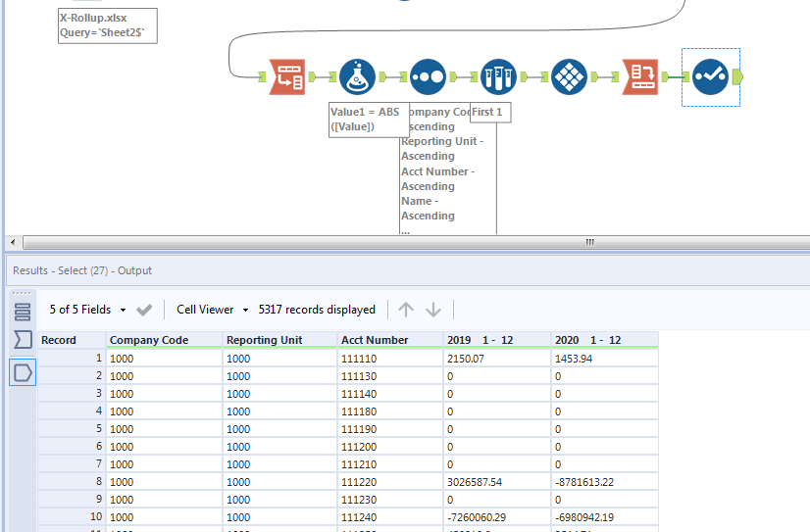Select the Sample tool node
This screenshot has height=532, width=810.
click(x=498, y=76)
